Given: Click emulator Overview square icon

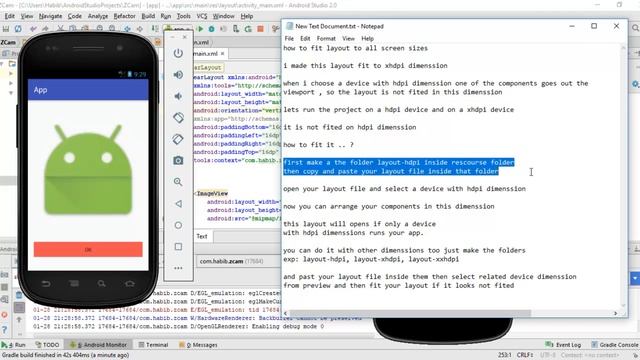Looking at the screenshot, I should click(178, 247).
